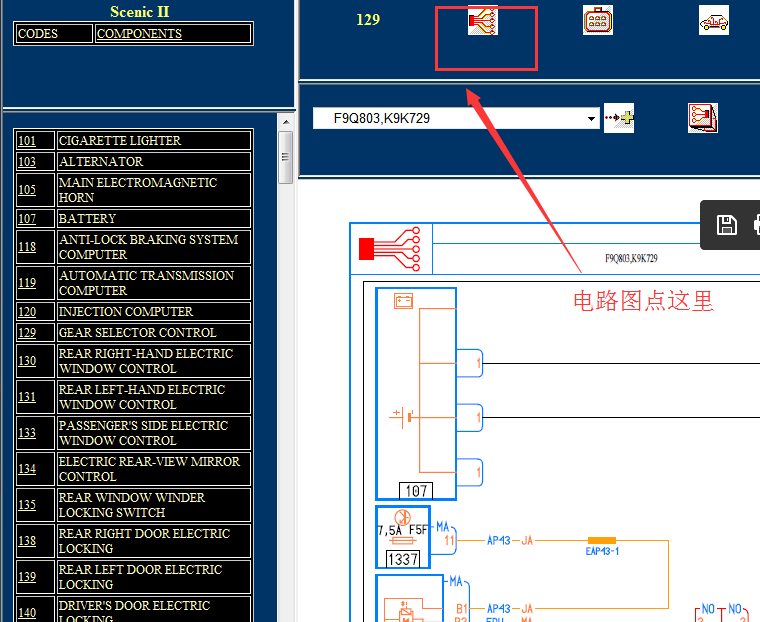Open component code 130
The image size is (760, 622).
coord(27,361)
